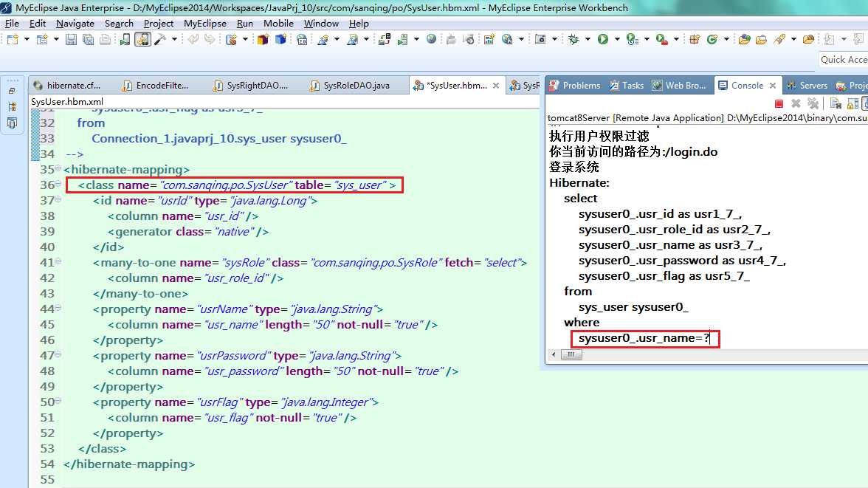Click the screenshot camera toolbar icon

tap(540, 39)
